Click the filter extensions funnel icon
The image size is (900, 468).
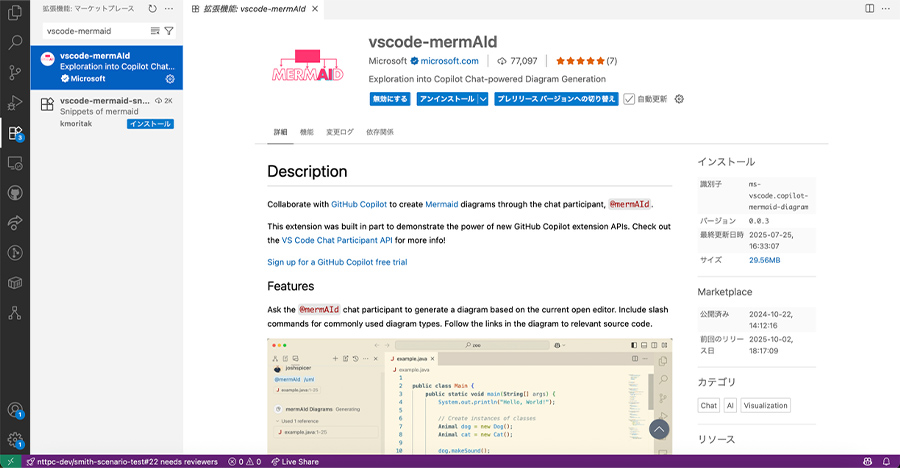pyautogui.click(x=168, y=31)
